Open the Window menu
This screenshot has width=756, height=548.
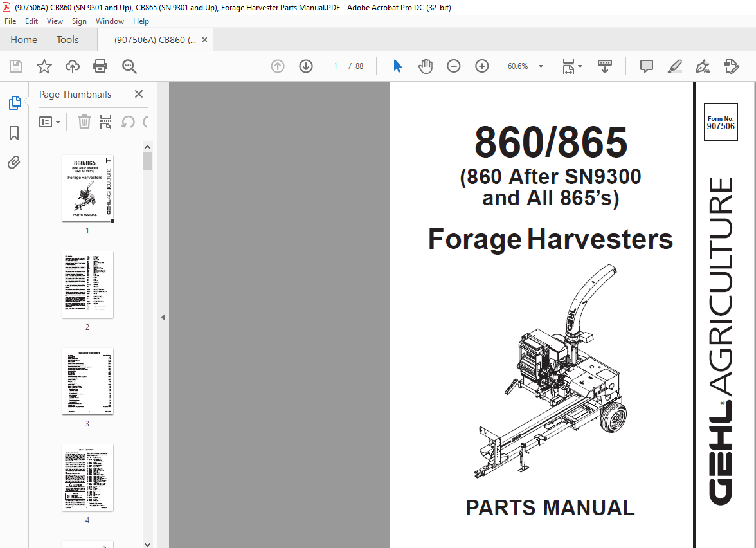point(109,21)
